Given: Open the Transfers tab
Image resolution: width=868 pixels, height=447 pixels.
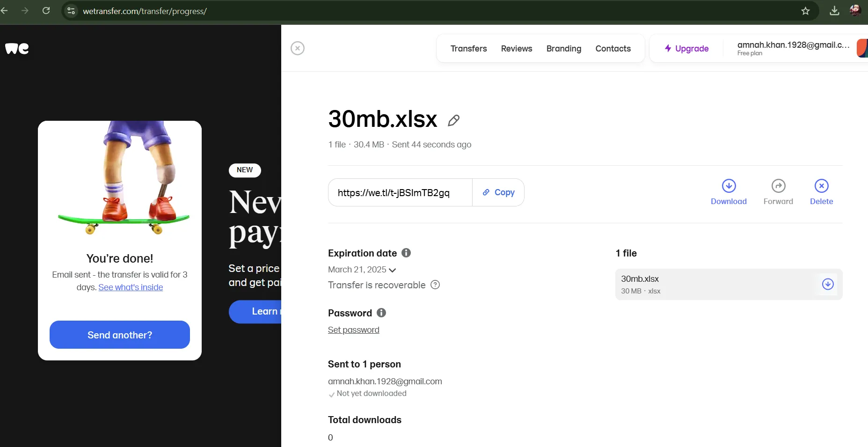Looking at the screenshot, I should (468, 49).
